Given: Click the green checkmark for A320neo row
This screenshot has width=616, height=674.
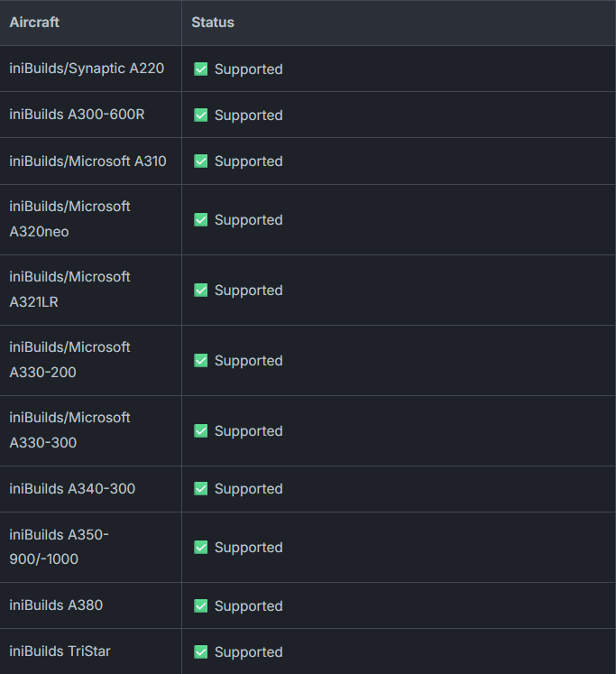Looking at the screenshot, I should click(200, 219).
